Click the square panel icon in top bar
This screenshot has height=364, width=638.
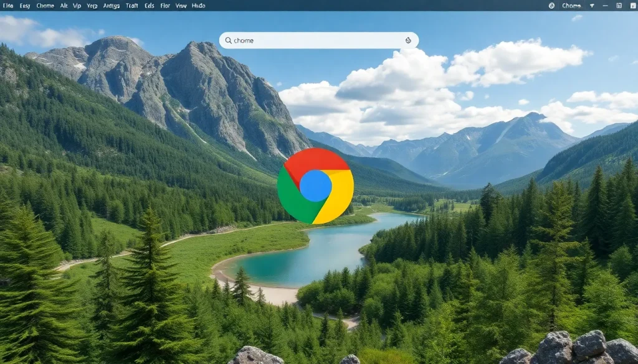click(x=619, y=6)
